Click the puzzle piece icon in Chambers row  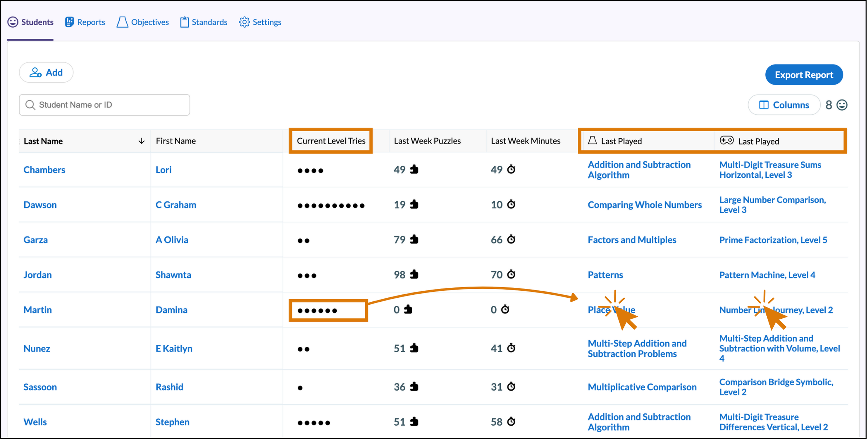pos(414,169)
